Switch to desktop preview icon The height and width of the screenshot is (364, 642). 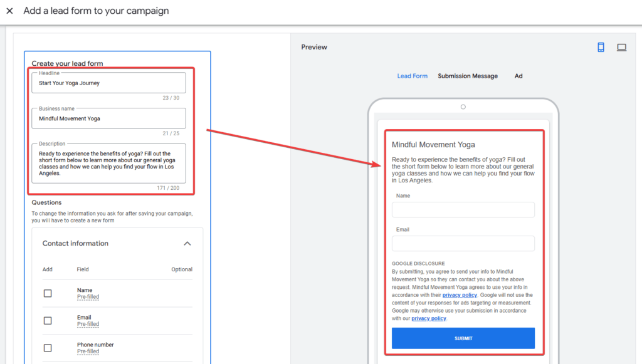point(621,48)
